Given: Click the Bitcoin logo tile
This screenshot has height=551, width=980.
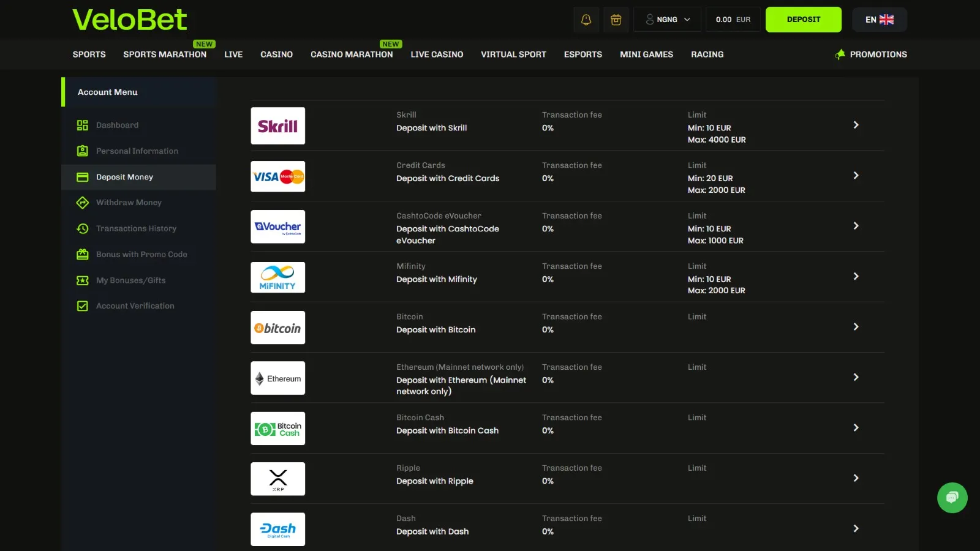Looking at the screenshot, I should 278,328.
